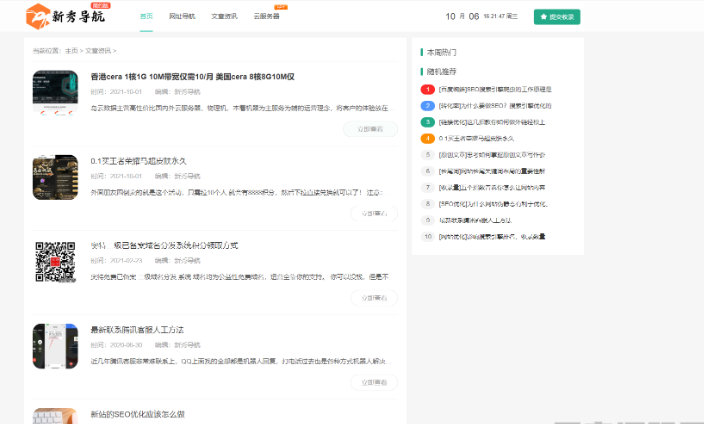Open article about 二级已备案域名分发系统
The image size is (704, 424).
(164, 245)
